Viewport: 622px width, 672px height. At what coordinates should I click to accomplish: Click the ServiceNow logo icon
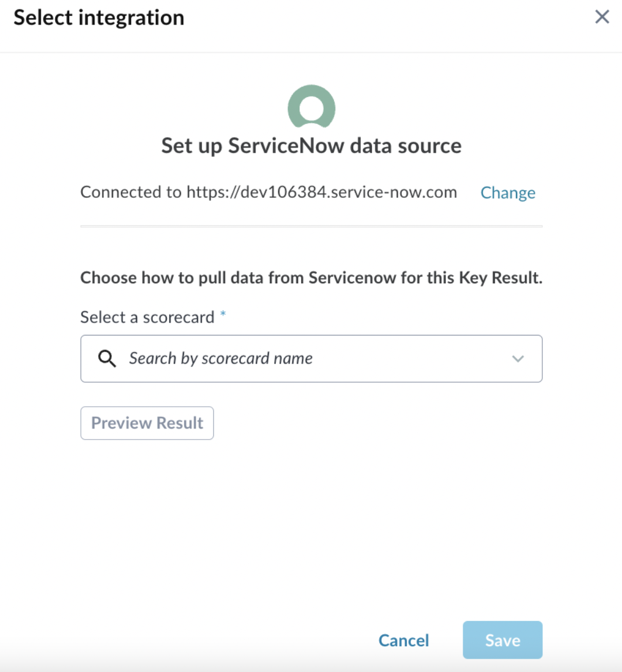pyautogui.click(x=312, y=107)
